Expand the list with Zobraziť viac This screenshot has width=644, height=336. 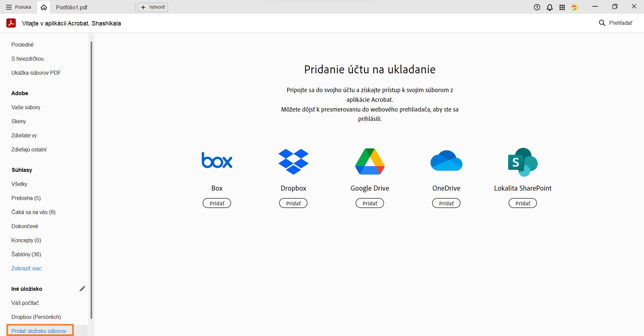[26, 268]
